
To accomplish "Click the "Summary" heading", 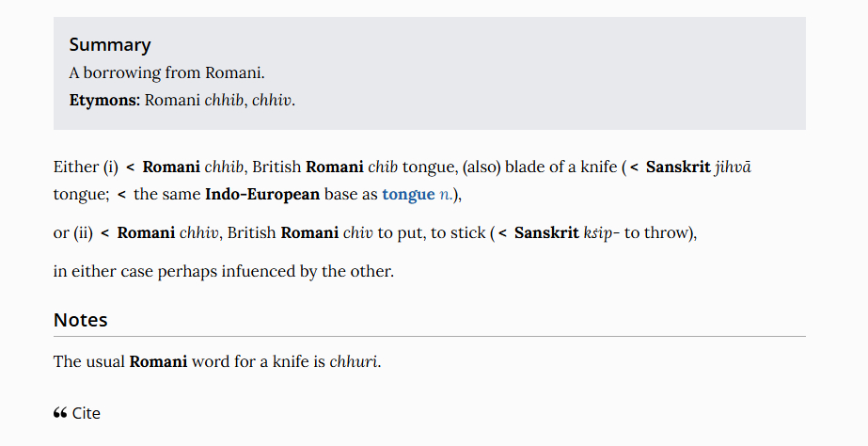I will (x=109, y=44).
